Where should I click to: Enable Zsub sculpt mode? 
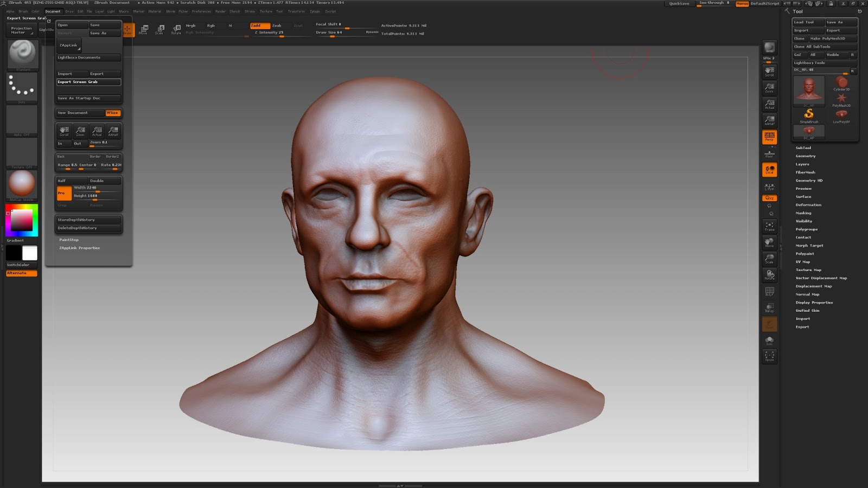pyautogui.click(x=277, y=25)
